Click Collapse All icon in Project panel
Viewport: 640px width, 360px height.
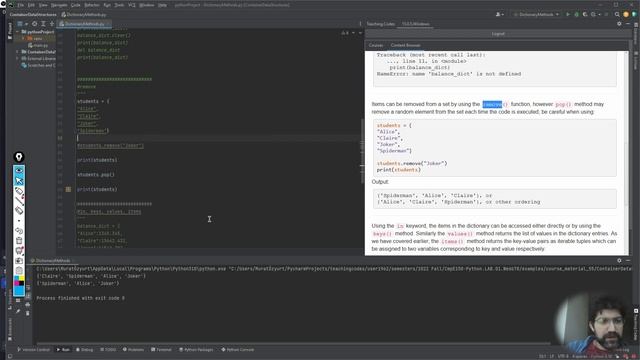tap(51, 24)
